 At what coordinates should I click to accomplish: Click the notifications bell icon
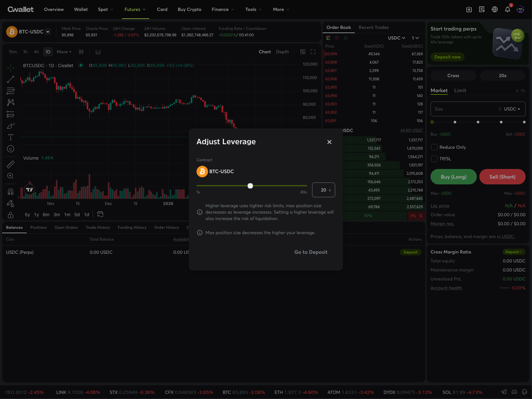(507, 10)
